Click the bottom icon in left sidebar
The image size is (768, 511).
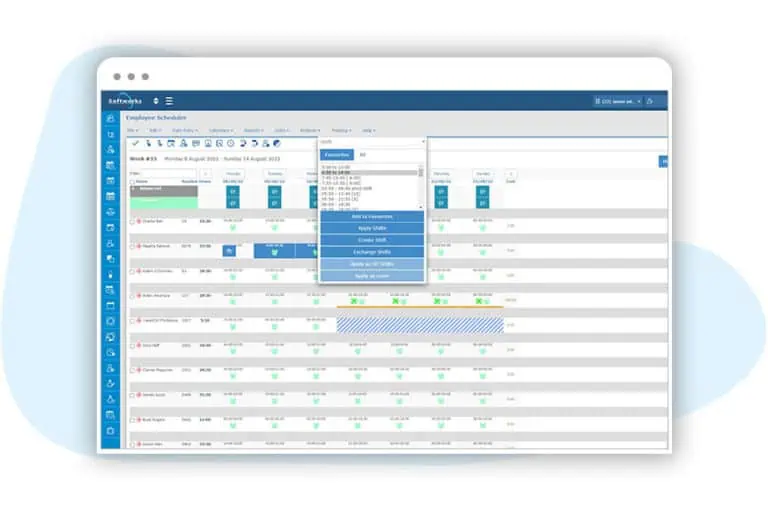point(110,431)
